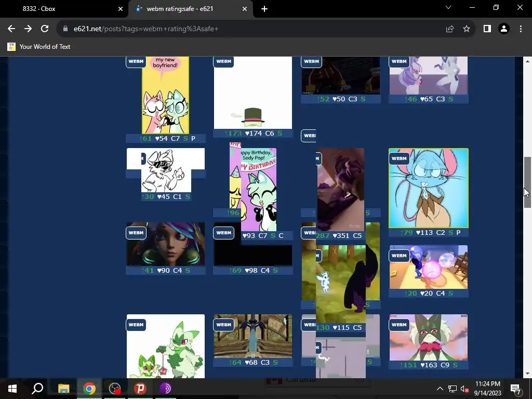
Task: Click the scrollbar up arrow
Action: pos(527,61)
